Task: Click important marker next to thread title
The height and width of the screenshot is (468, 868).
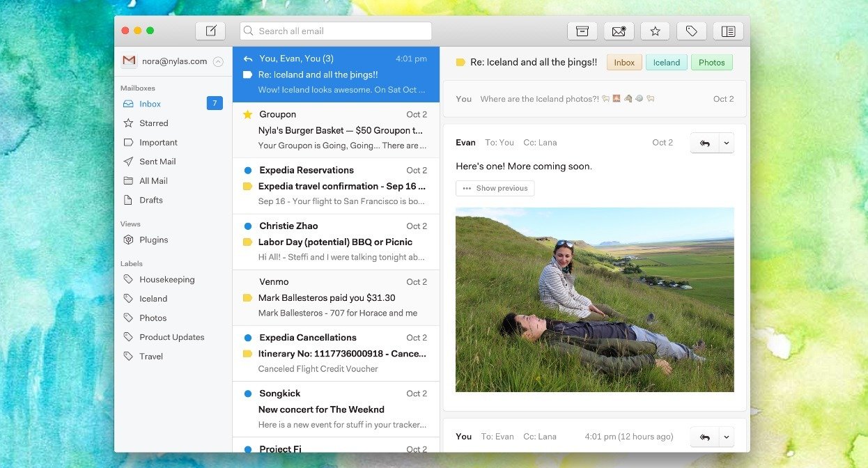Action: tap(460, 62)
